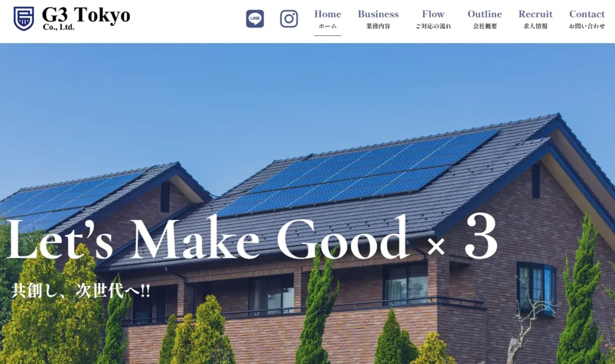The width and height of the screenshot is (615, 364).
Task: Click the 求人情報 label under Recruit
Action: tap(535, 26)
